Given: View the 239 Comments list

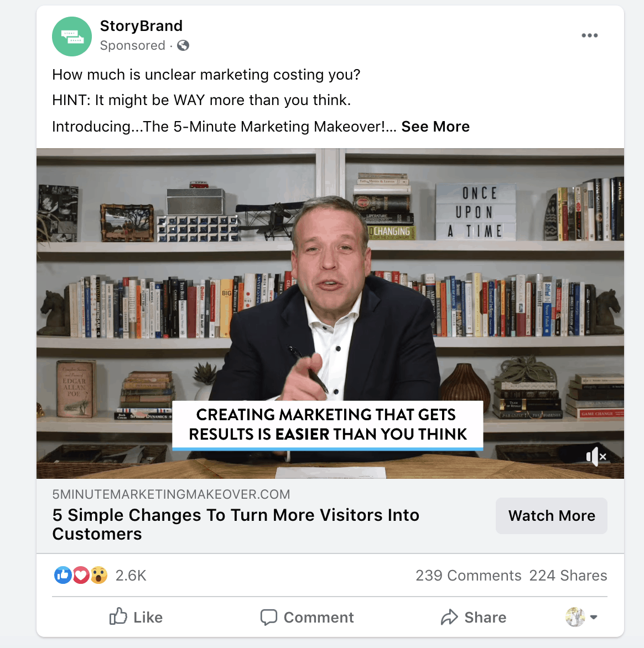Looking at the screenshot, I should 468,575.
